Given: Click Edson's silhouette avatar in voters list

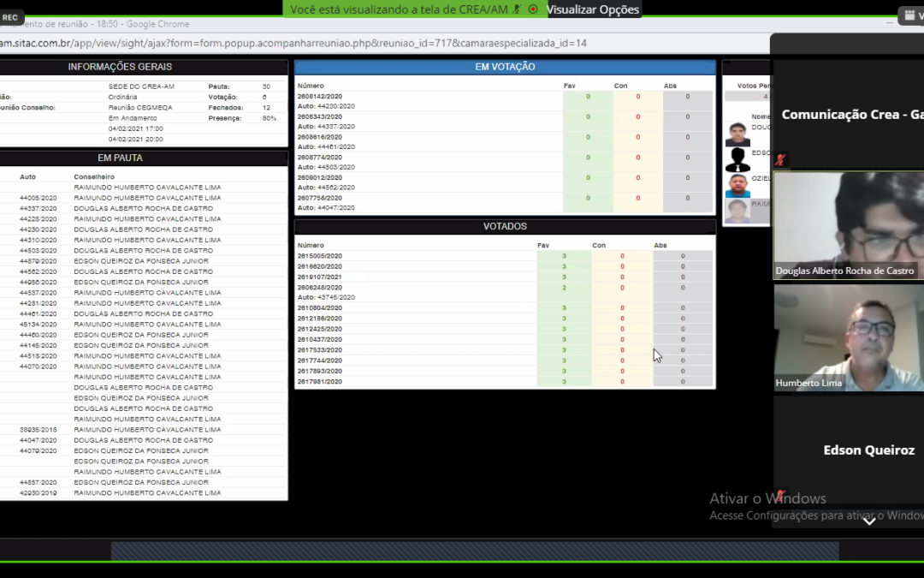Looking at the screenshot, I should (x=737, y=160).
